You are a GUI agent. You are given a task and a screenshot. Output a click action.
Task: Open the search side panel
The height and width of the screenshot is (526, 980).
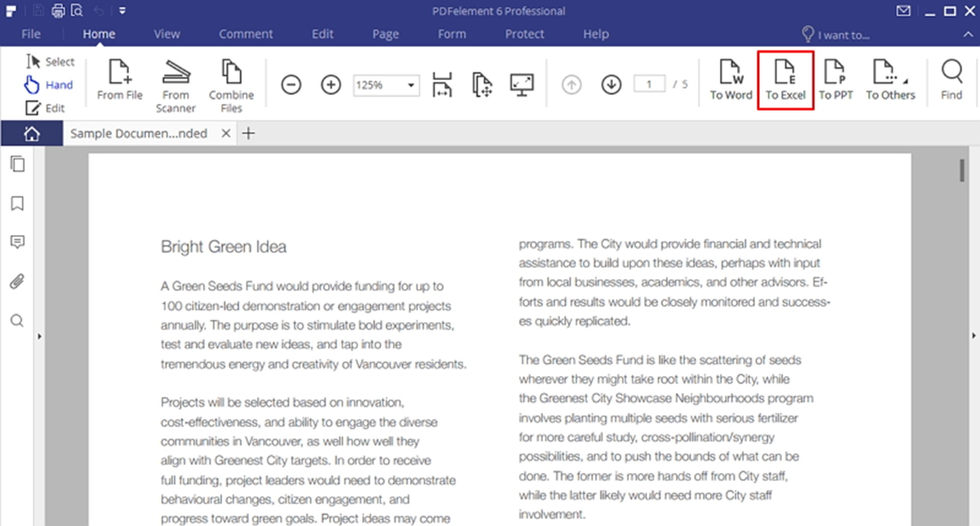click(18, 320)
